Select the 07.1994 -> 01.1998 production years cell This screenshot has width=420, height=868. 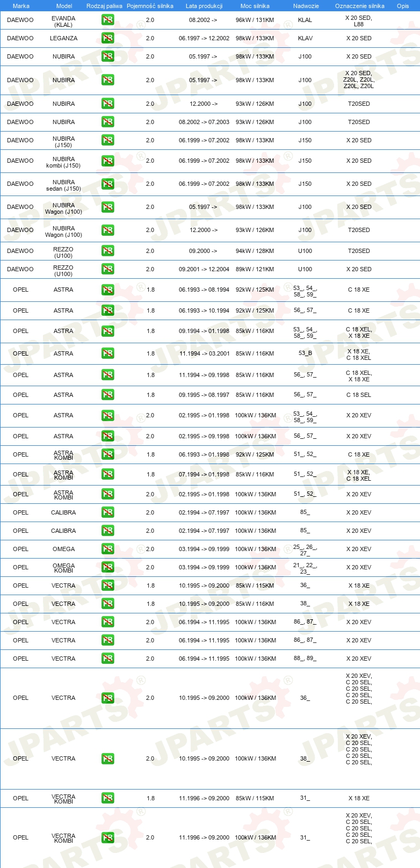coord(204,474)
